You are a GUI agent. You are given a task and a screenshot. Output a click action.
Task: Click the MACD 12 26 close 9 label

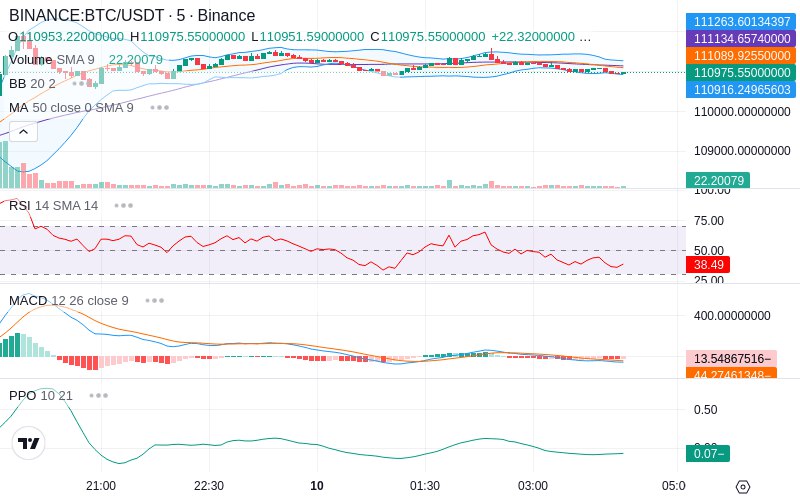click(68, 301)
